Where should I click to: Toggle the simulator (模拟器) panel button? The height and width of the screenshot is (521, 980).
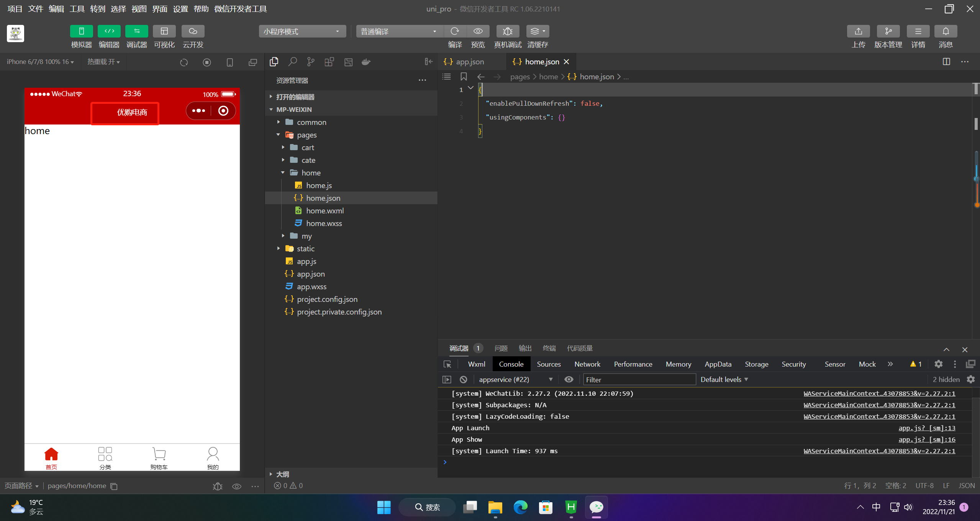(81, 31)
